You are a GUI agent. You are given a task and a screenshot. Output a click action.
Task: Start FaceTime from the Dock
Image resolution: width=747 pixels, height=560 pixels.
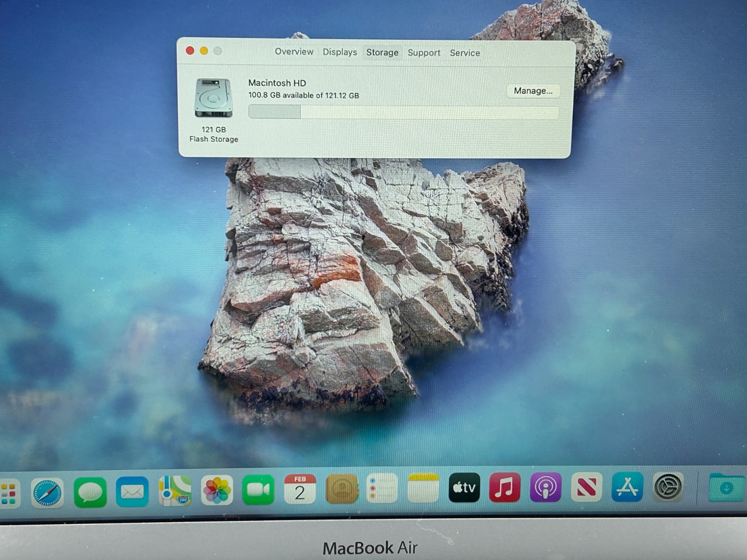(x=258, y=490)
